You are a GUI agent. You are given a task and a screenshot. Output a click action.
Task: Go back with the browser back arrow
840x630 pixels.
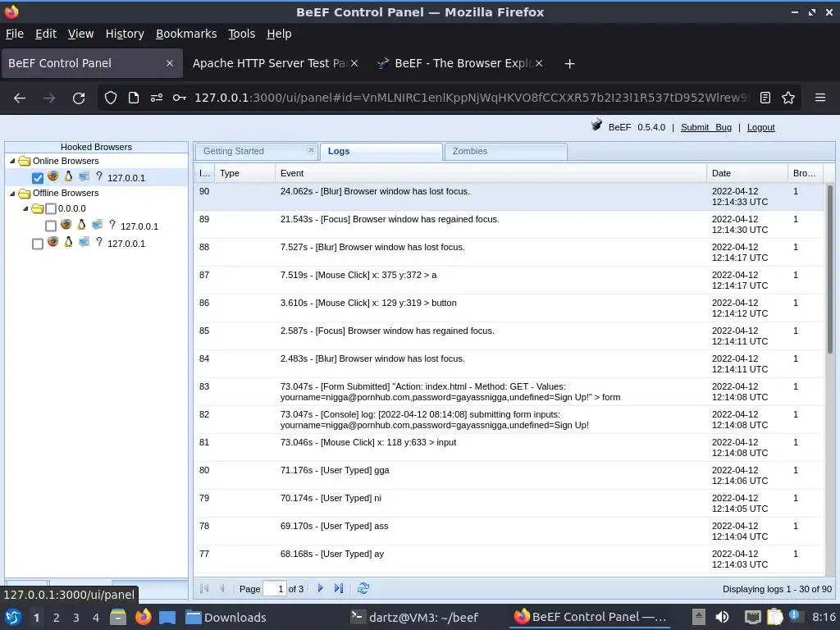[x=20, y=98]
